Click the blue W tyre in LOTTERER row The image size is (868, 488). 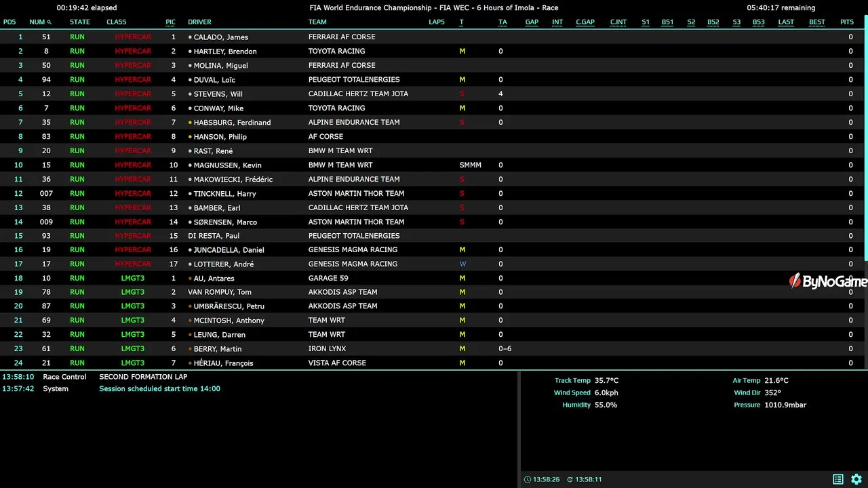462,264
